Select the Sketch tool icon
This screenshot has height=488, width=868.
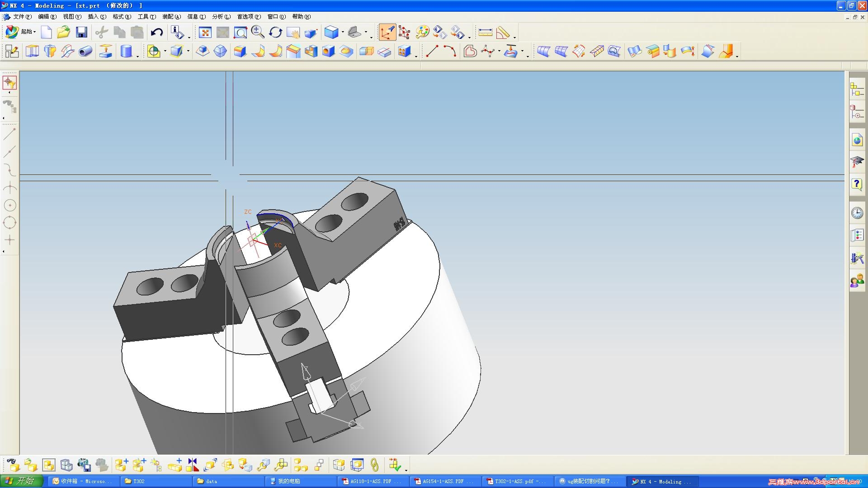click(12, 51)
